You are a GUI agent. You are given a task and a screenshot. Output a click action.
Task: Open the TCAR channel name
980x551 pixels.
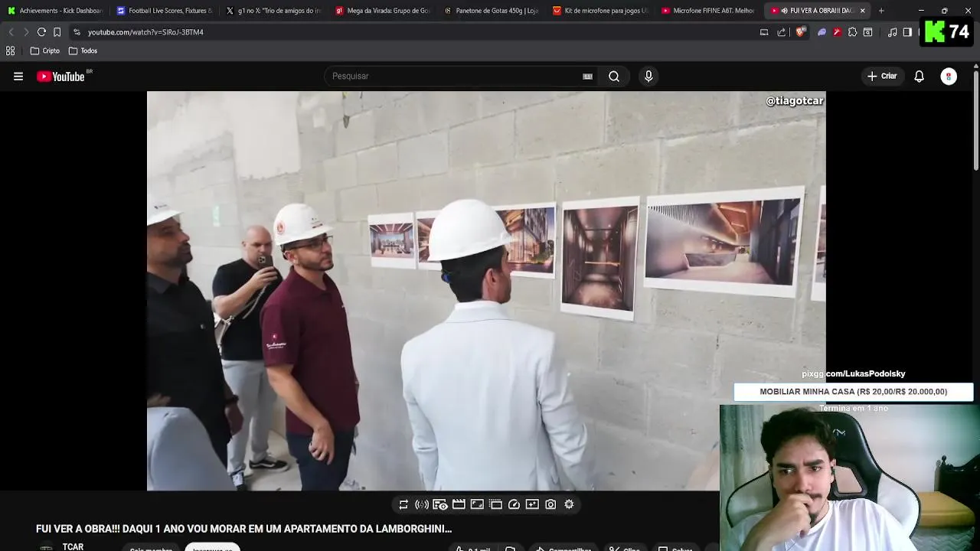[73, 546]
